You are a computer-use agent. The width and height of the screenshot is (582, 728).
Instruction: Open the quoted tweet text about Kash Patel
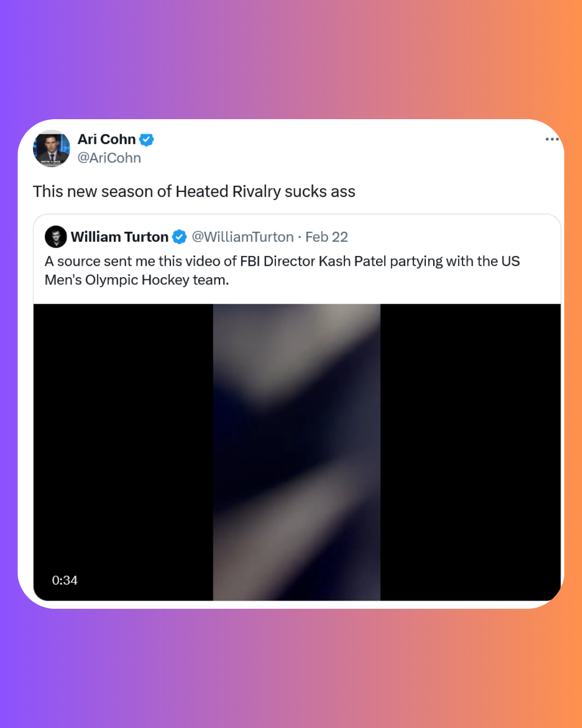282,271
